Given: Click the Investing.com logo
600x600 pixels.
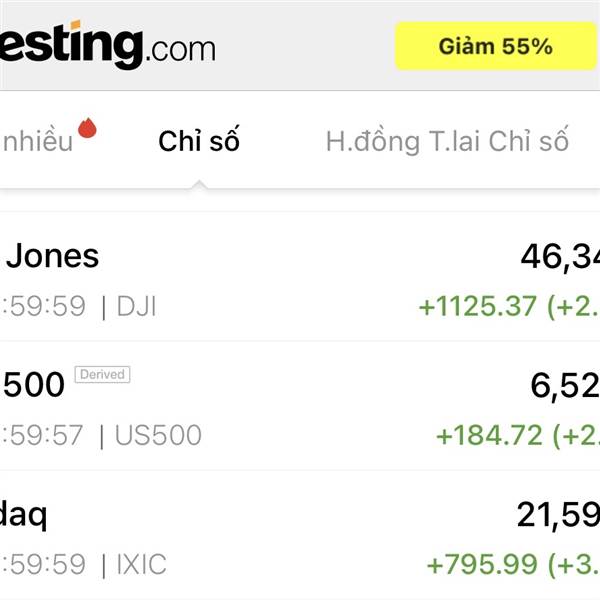Looking at the screenshot, I should (x=105, y=44).
